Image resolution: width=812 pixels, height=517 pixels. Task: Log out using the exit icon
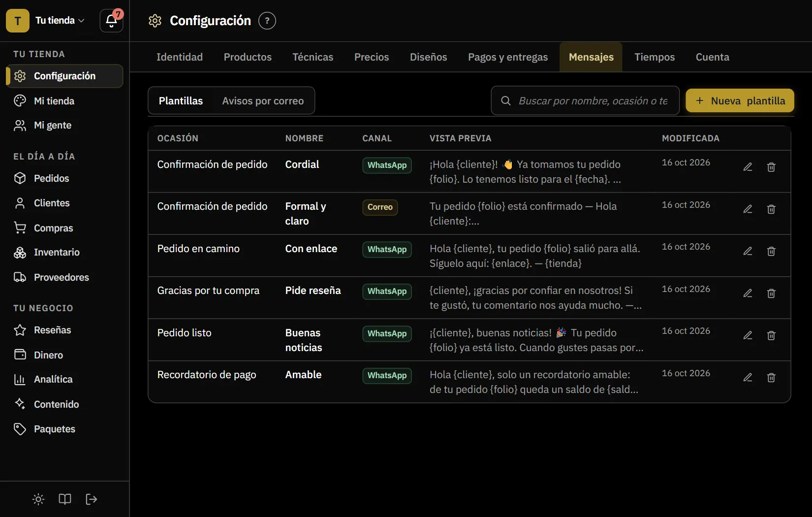click(x=92, y=499)
